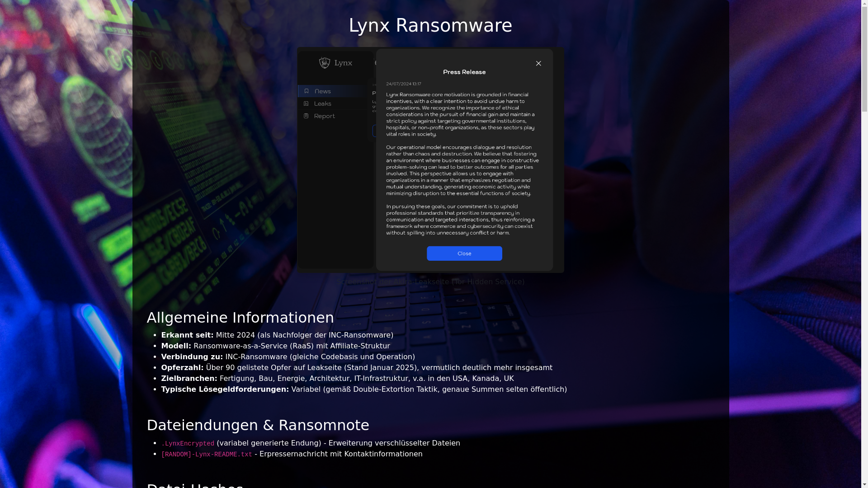Click the Lynx logo in leak site screenshot

[335, 63]
